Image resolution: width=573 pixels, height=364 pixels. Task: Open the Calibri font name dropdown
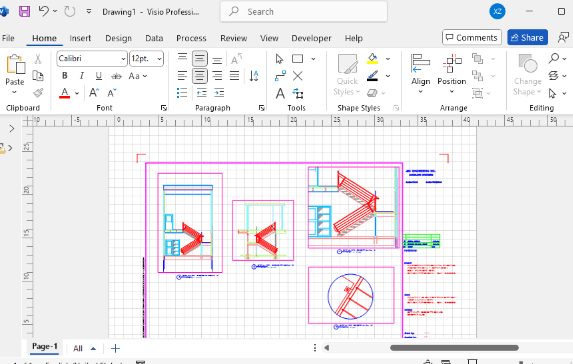click(x=92, y=58)
